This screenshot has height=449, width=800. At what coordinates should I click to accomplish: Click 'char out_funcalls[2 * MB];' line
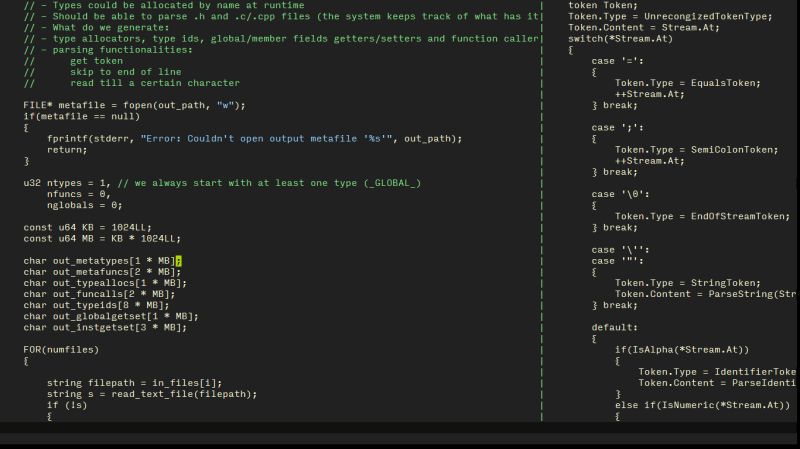99,294
